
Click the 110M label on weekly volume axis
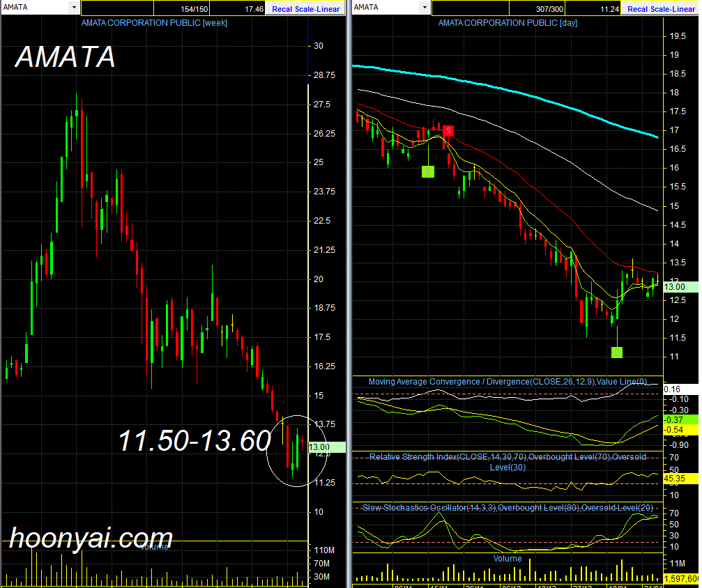tap(324, 550)
